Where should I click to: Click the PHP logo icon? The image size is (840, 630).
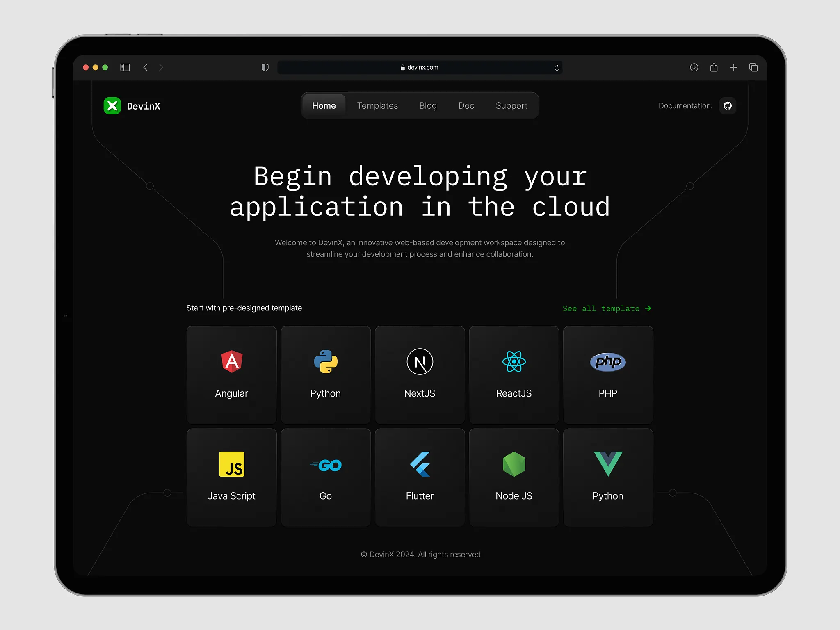pos(608,362)
